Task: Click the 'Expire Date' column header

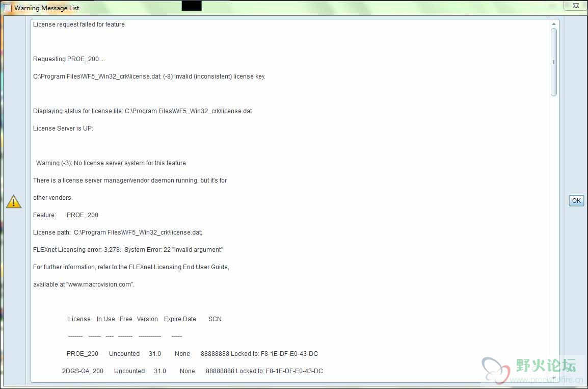Action: (x=180, y=319)
